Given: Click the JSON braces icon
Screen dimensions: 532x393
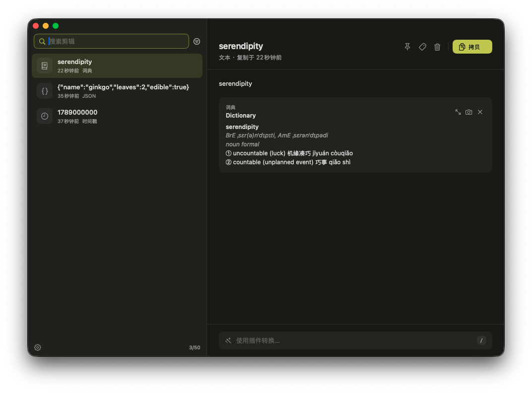Looking at the screenshot, I should 45,91.
